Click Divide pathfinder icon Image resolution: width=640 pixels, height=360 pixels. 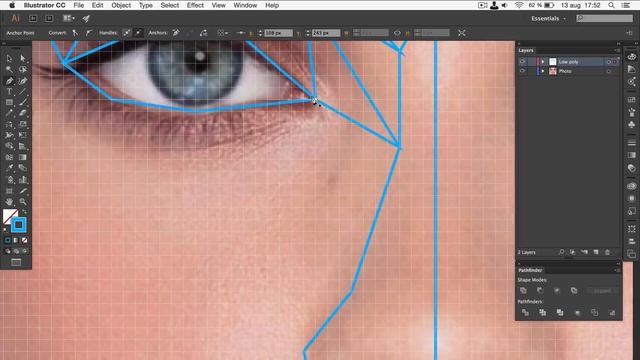coord(525,313)
